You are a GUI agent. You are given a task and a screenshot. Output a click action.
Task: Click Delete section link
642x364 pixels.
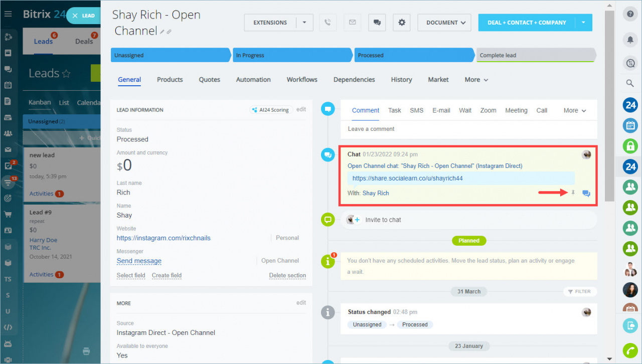[287, 275]
